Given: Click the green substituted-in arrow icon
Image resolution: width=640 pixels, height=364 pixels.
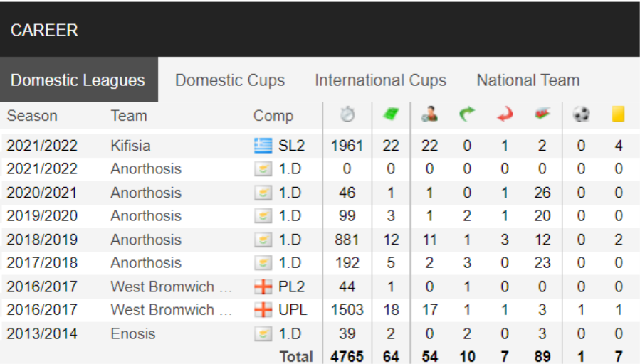Looking at the screenshot, I should (467, 114).
